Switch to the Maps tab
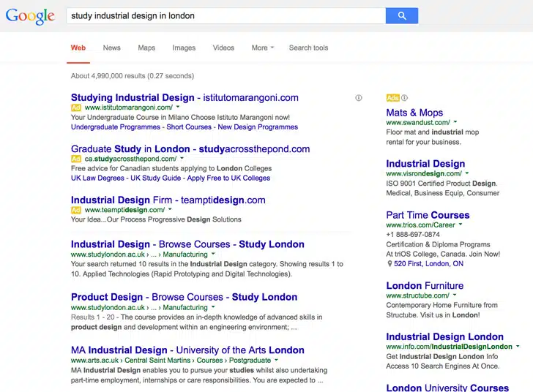The height and width of the screenshot is (392, 533). click(146, 48)
